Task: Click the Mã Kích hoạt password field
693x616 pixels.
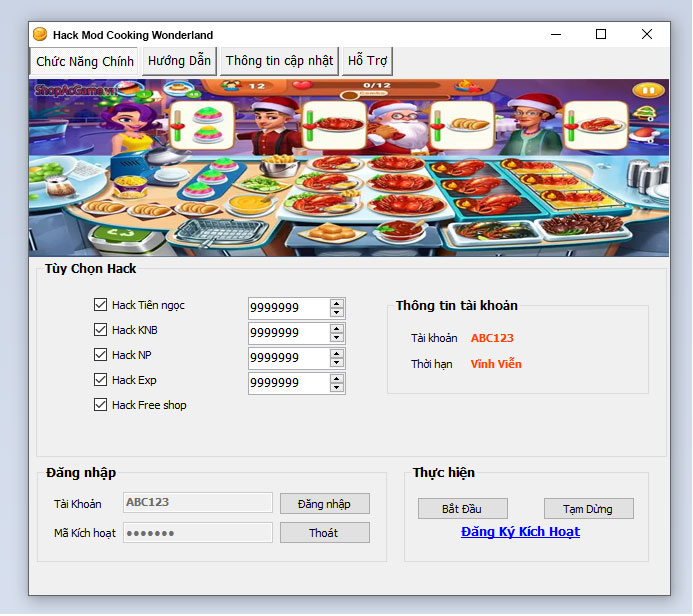Action: (198, 532)
